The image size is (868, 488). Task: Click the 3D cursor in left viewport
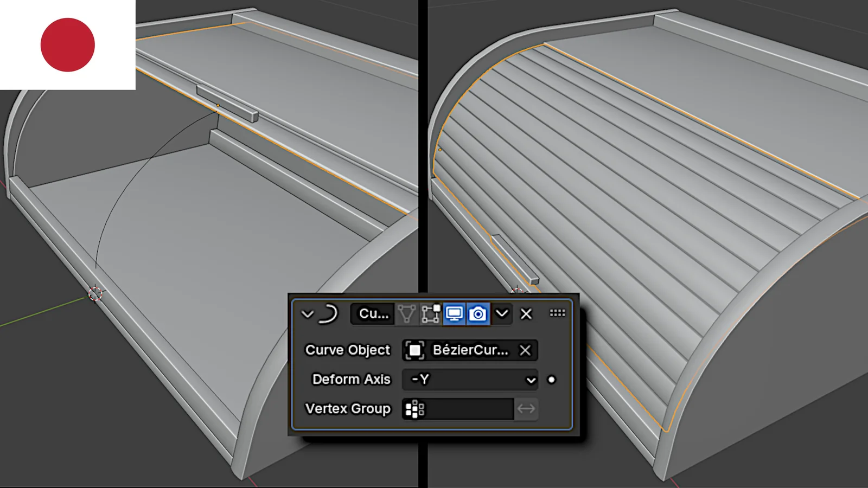pos(95,294)
